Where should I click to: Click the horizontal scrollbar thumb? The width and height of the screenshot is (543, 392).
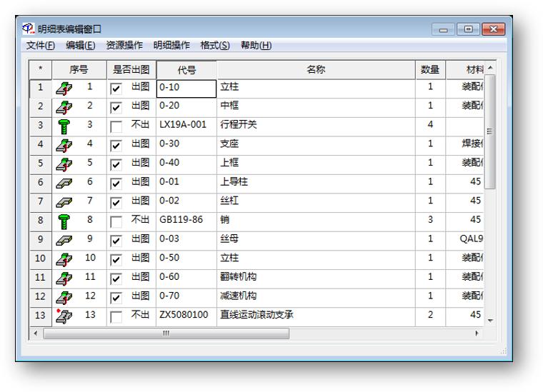(166, 333)
